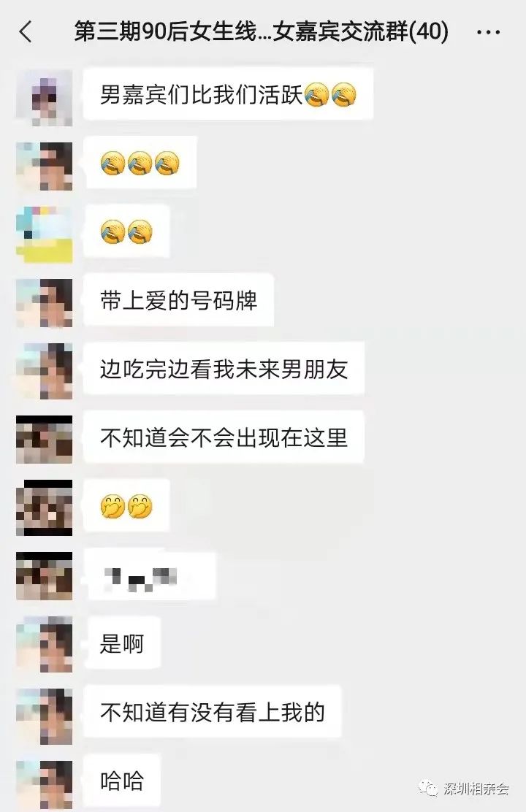
Task: Tap the three crying-laugh emojis bubble
Action: point(140,163)
